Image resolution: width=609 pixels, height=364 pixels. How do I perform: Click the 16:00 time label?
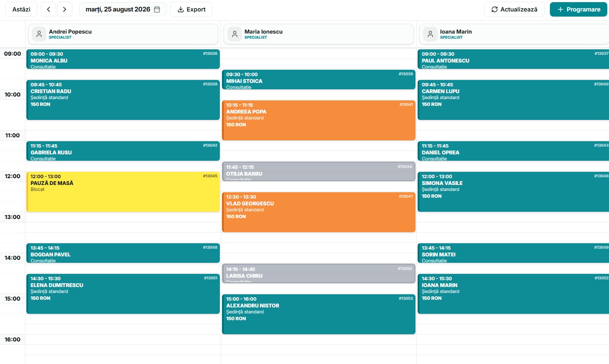[x=12, y=339]
